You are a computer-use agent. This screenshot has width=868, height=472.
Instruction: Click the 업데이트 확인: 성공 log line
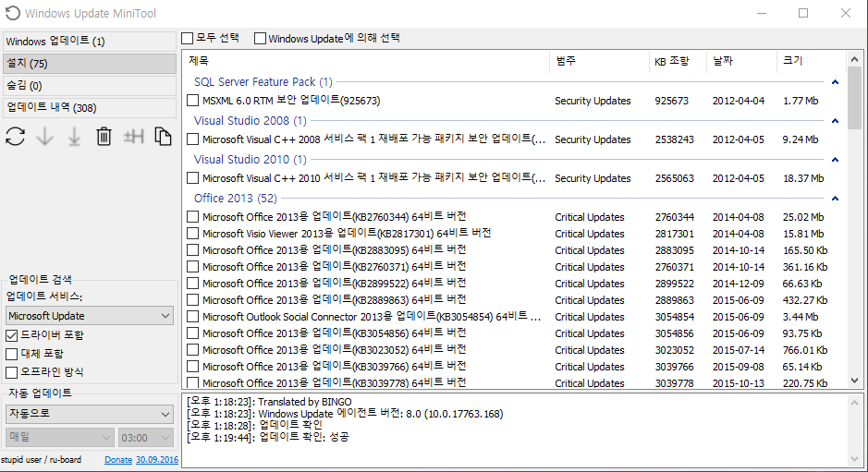click(x=268, y=437)
